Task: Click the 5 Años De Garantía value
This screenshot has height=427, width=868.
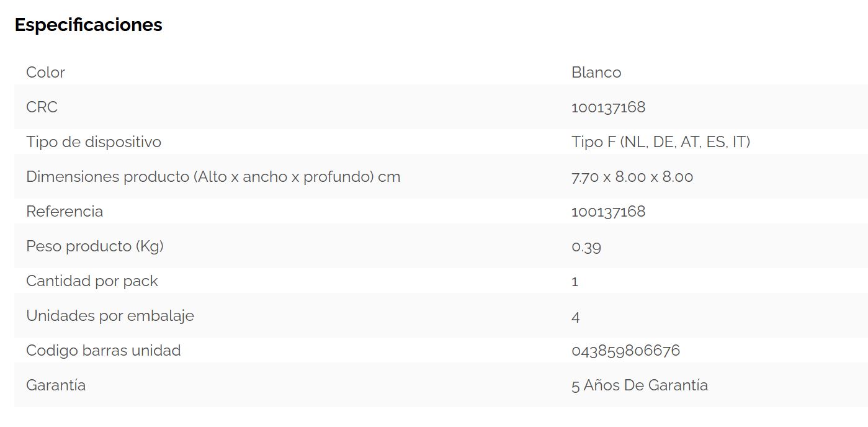Action: coord(640,385)
